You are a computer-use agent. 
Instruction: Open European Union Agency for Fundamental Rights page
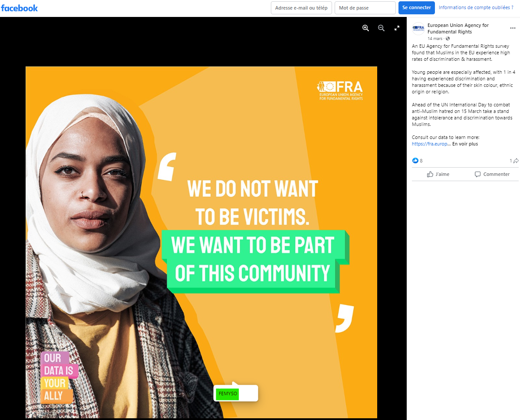pyautogui.click(x=458, y=29)
